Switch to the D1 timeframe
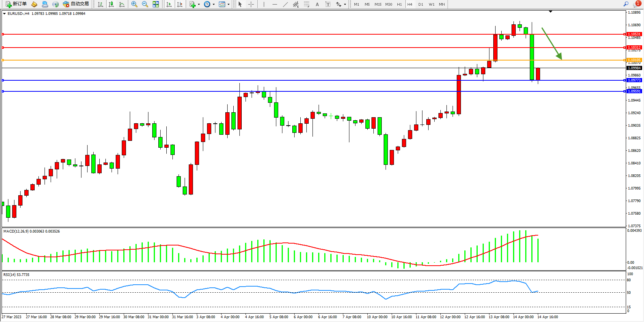This screenshot has width=644, height=322. coord(421,4)
